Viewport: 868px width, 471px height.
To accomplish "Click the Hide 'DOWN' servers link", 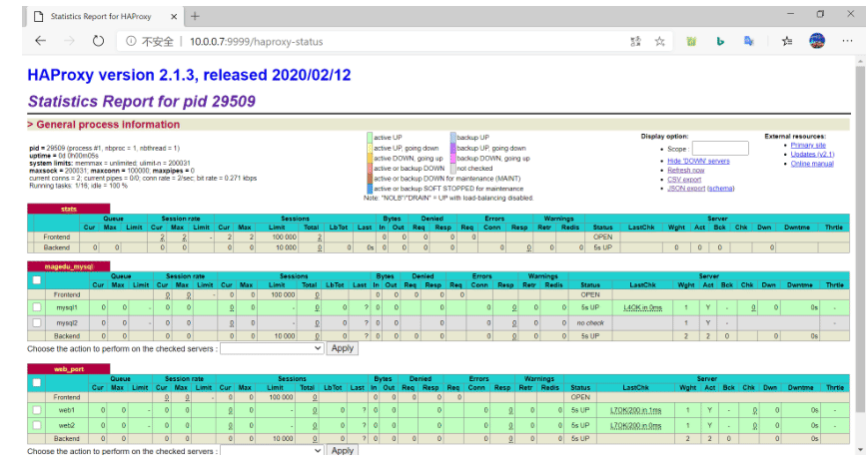I will 698,161.
